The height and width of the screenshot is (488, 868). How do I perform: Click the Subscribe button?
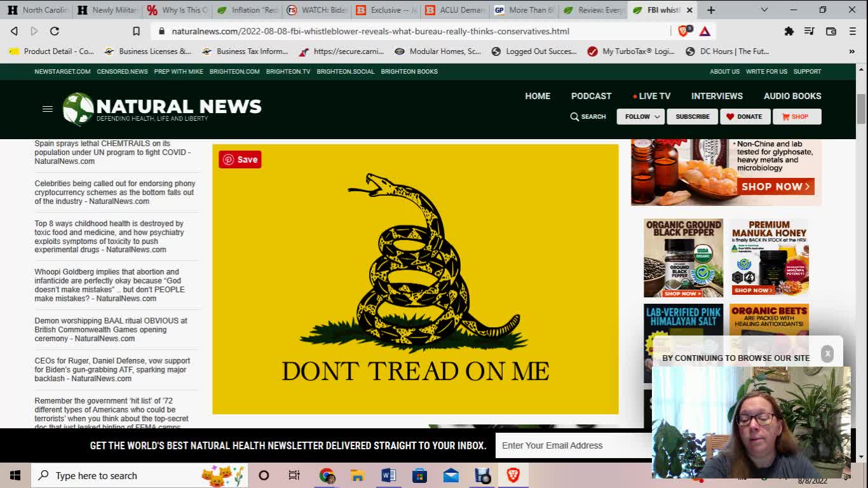click(x=693, y=117)
